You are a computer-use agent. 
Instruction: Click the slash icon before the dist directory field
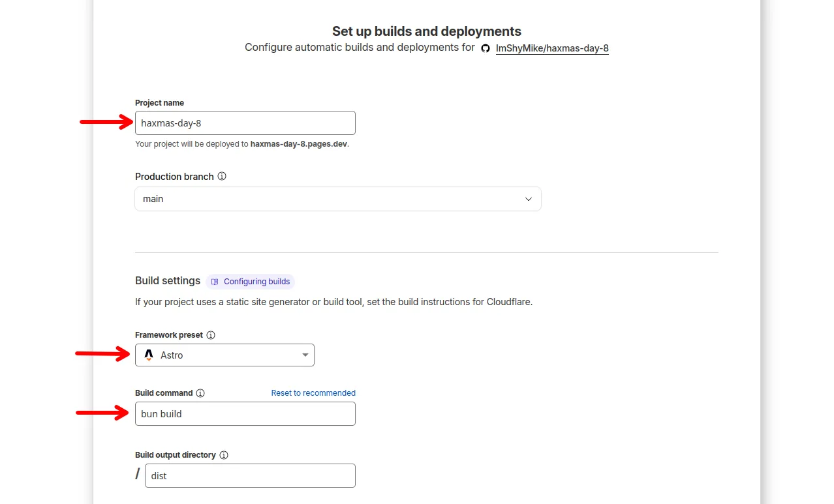tap(137, 474)
